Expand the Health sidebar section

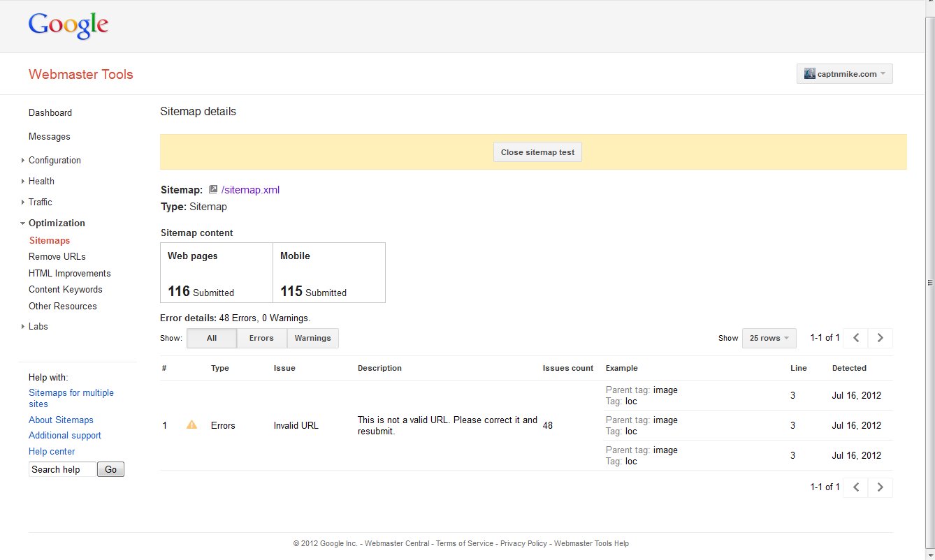point(41,181)
